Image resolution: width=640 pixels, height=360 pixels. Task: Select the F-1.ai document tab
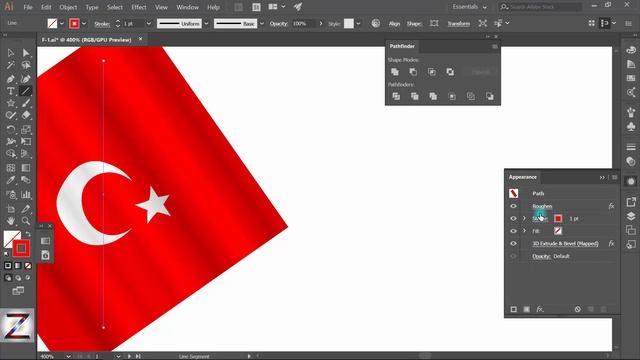pos(87,40)
